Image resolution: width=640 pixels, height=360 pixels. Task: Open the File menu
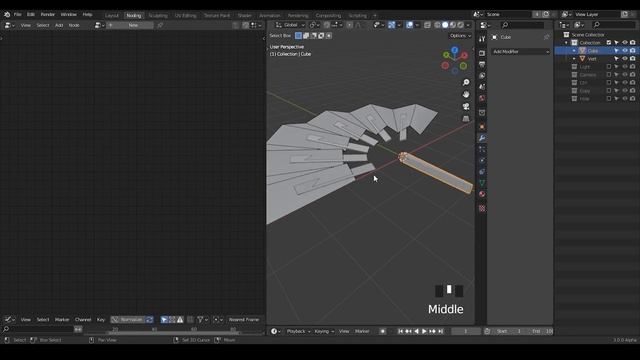tap(18, 14)
